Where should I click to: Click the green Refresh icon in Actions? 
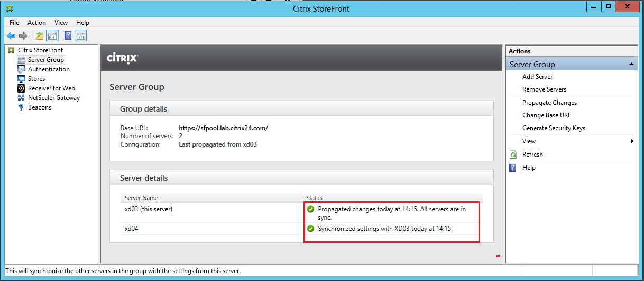[x=513, y=155]
